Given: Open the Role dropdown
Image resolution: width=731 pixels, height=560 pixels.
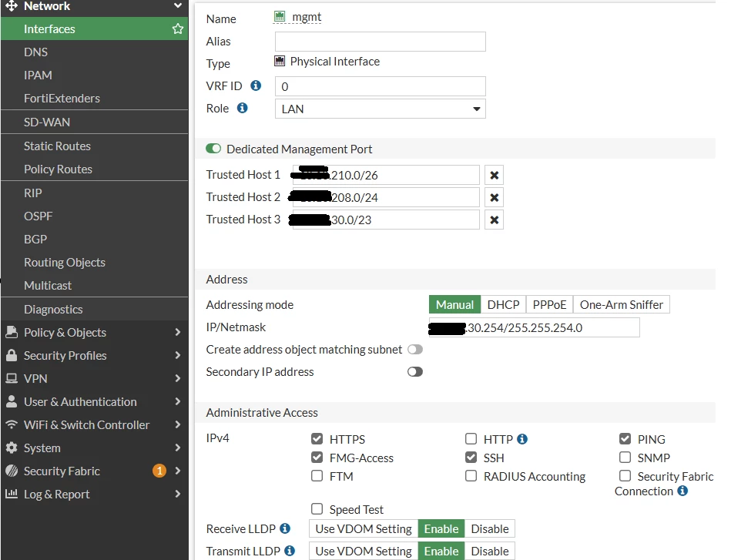Looking at the screenshot, I should tap(381, 109).
